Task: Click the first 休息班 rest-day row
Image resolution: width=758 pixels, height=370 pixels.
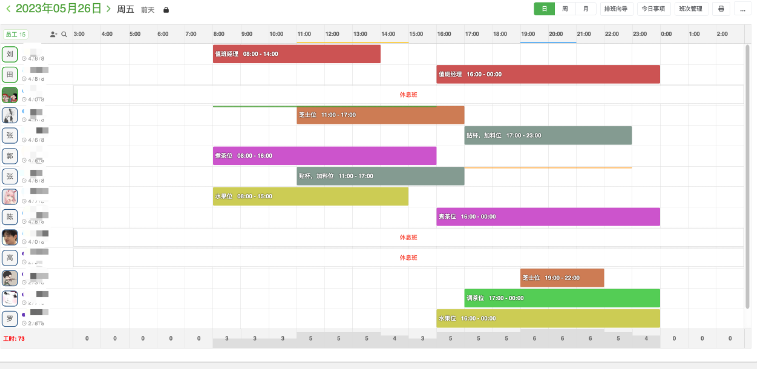Action: click(x=408, y=95)
